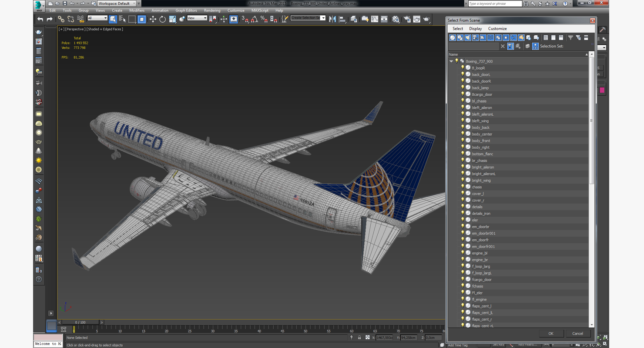This screenshot has height=348, width=644.
Task: Click the help question mark in left sidebar
Action: point(39,279)
